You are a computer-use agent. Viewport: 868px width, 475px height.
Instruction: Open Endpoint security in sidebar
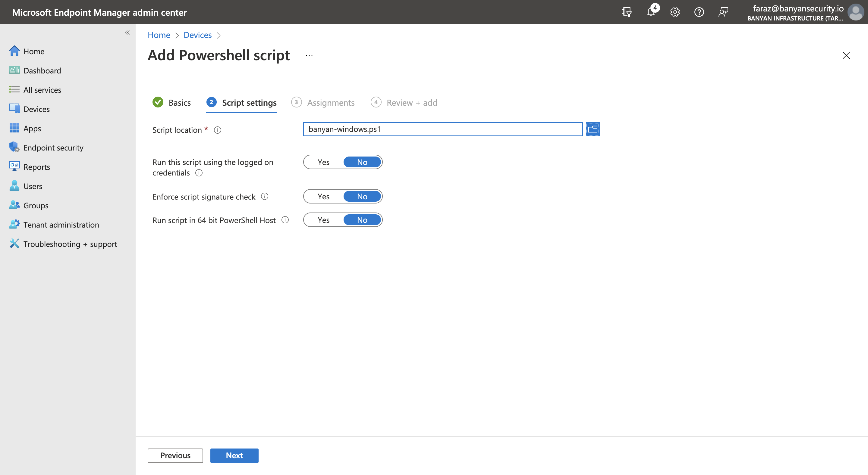[53, 148]
